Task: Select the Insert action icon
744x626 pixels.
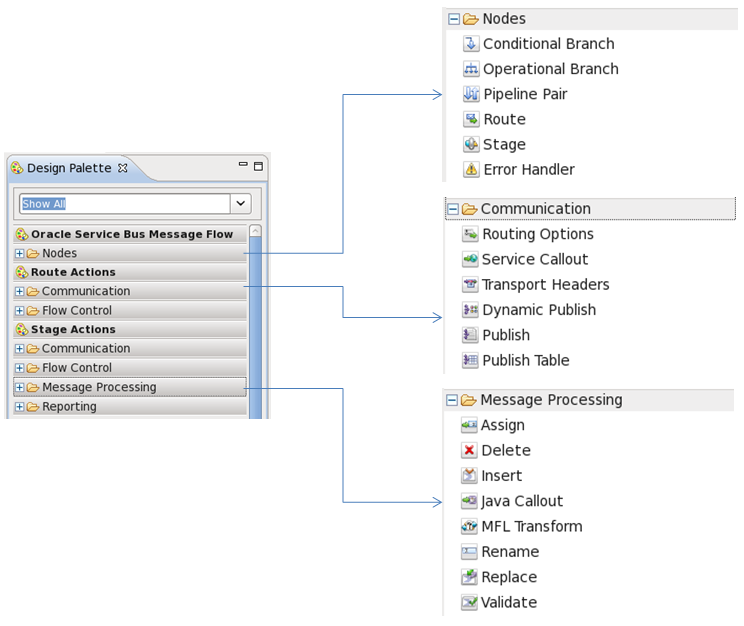Action: click(469, 476)
